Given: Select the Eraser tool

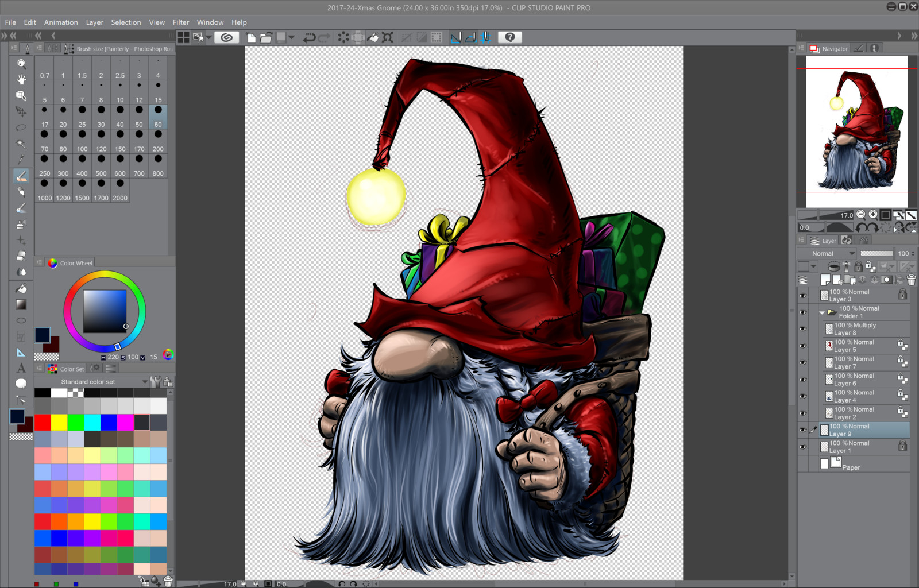Looking at the screenshot, I should click(x=21, y=256).
